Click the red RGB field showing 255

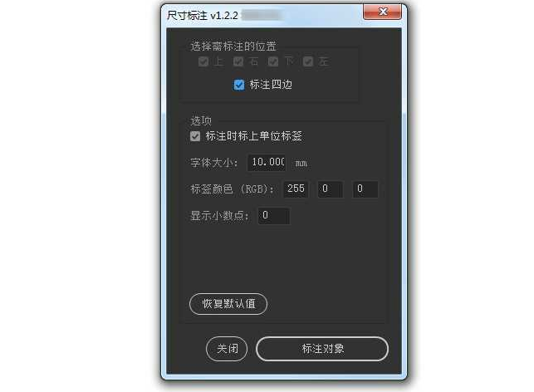coord(296,189)
